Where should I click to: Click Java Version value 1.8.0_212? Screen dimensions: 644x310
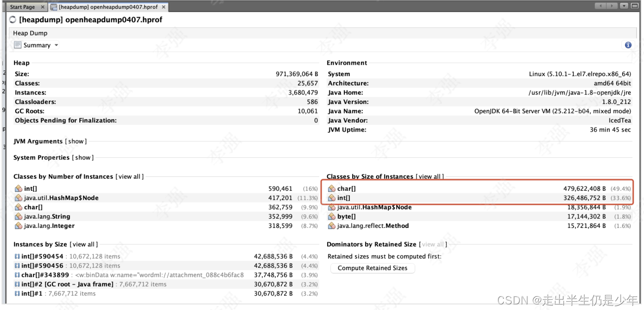pos(616,102)
